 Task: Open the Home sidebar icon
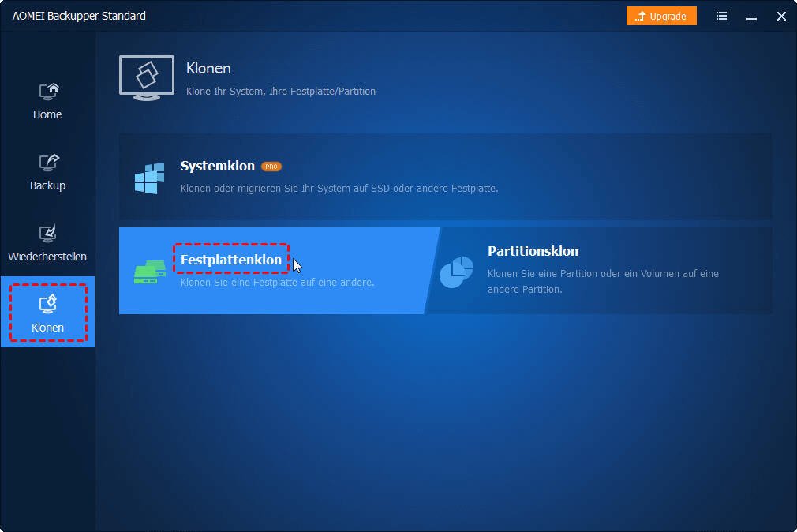[49, 92]
